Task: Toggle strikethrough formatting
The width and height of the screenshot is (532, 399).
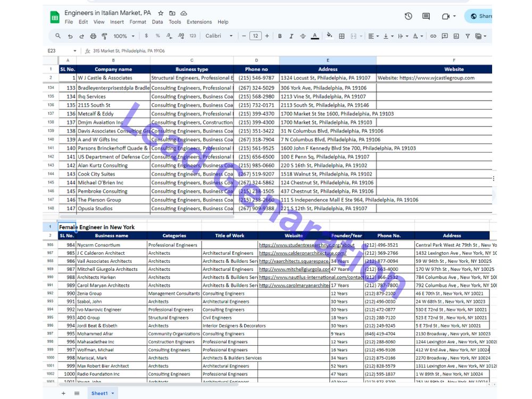Action: point(303,36)
